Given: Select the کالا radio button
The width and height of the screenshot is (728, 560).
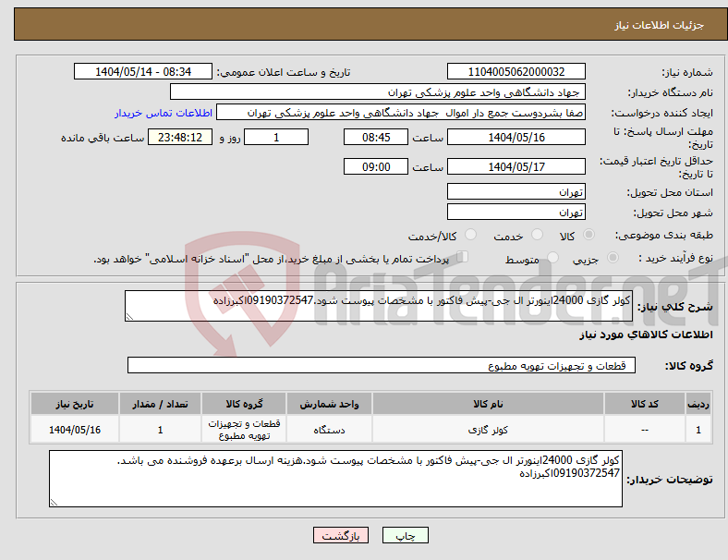Looking at the screenshot, I should coord(588,235).
